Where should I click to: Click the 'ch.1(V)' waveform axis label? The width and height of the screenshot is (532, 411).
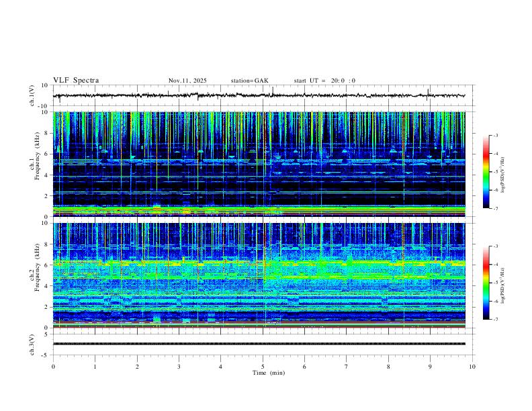(32, 95)
